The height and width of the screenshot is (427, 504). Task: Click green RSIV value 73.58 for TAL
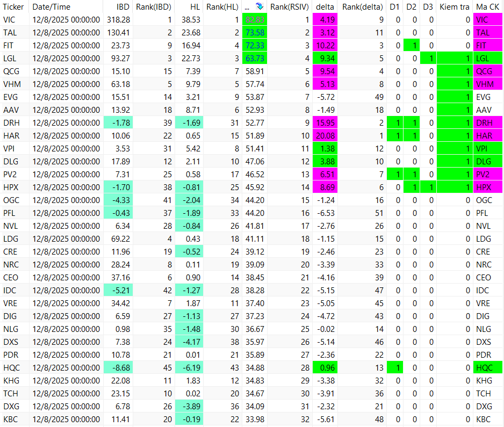point(255,32)
